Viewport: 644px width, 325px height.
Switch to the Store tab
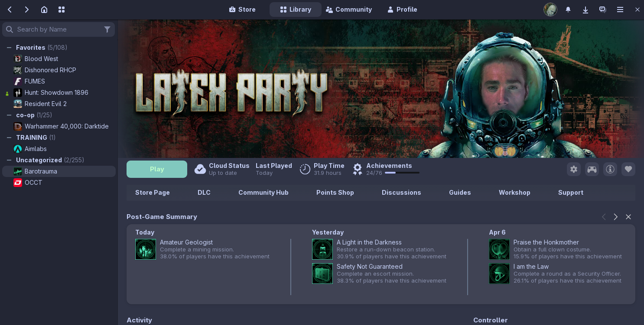[242, 10]
